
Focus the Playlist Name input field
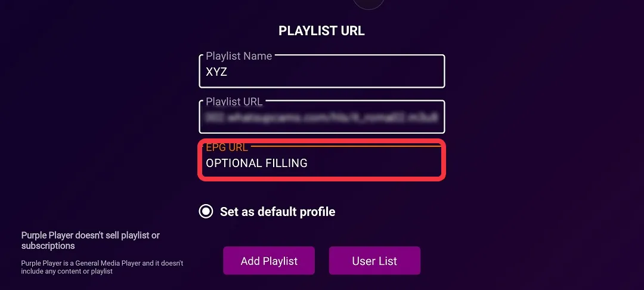click(321, 71)
